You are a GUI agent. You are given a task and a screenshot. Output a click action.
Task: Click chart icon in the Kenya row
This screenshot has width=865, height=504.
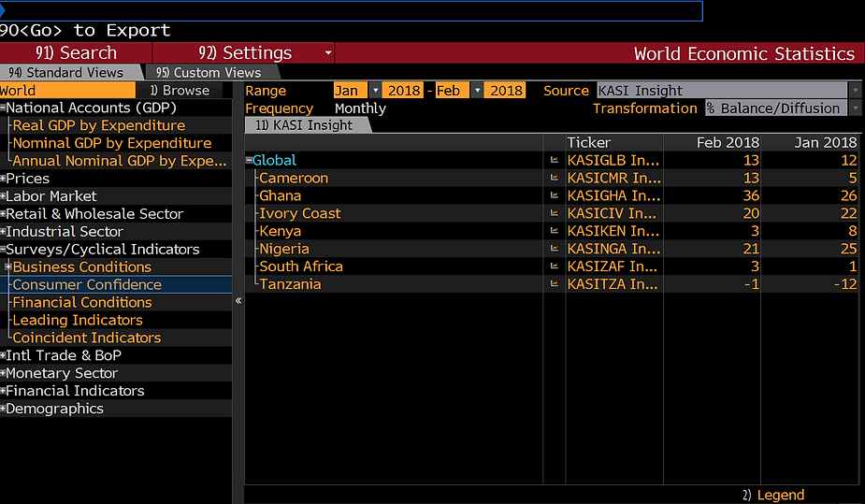[x=555, y=231]
